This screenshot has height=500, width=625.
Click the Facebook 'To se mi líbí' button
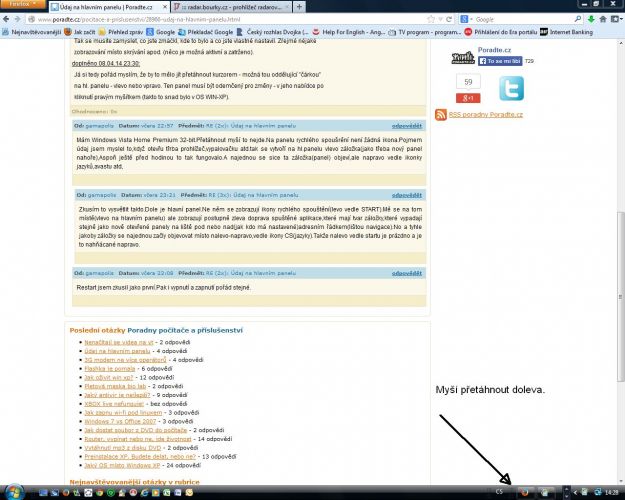pos(500,61)
